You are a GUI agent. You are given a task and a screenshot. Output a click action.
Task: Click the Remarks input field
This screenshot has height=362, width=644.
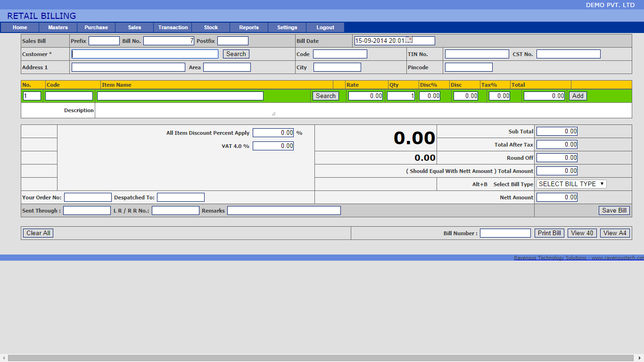(284, 211)
